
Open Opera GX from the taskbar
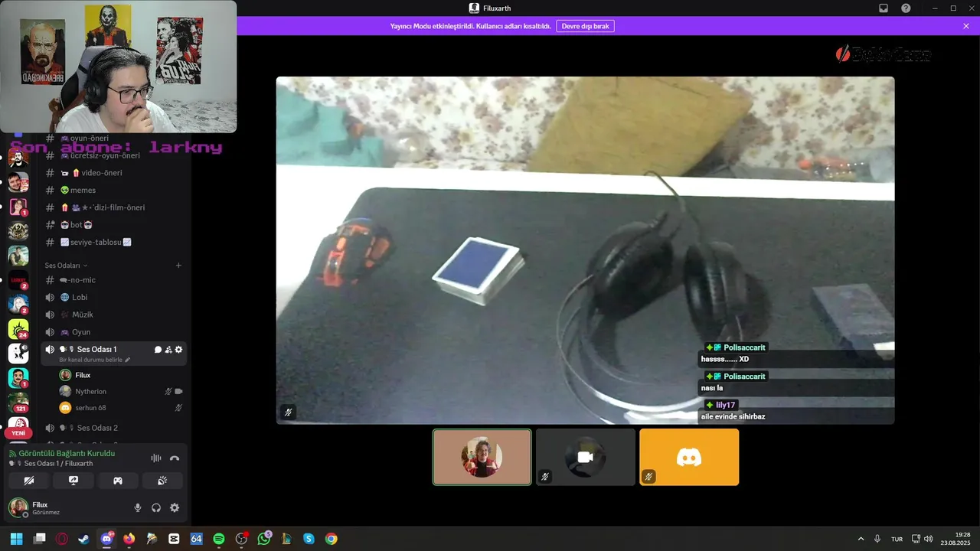[x=61, y=539]
